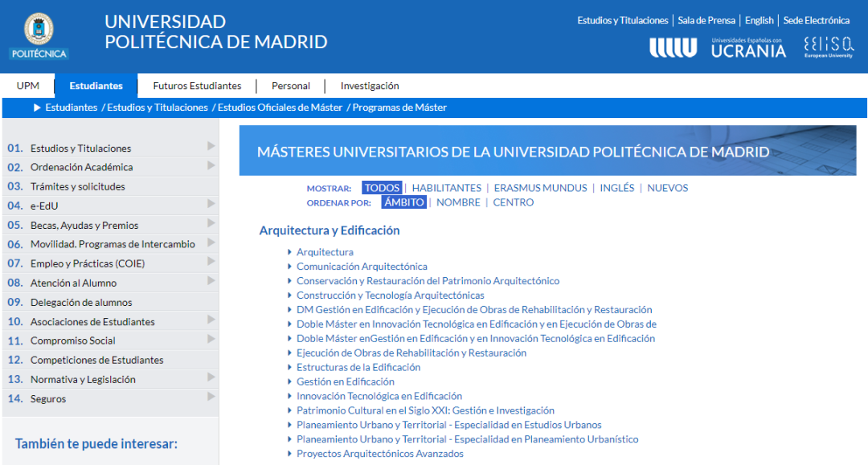Open Innovación Tecnológica en Edificación master
The image size is (868, 465).
379,396
